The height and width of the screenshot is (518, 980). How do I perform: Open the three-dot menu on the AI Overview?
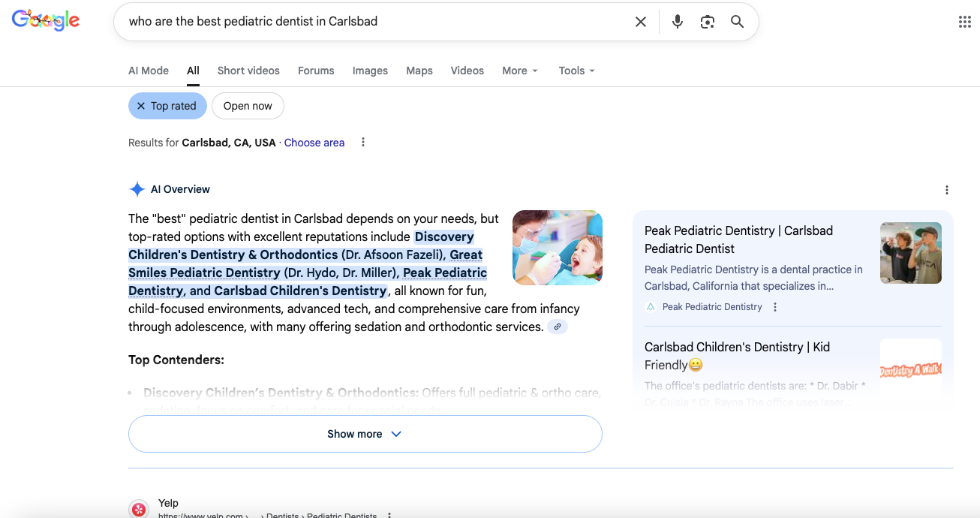click(x=946, y=189)
